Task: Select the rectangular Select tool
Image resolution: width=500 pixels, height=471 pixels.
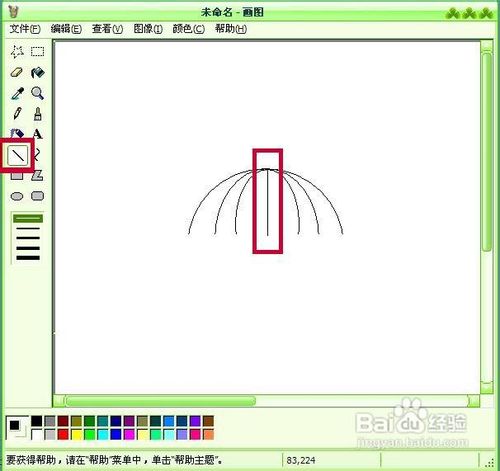Action: coord(37,52)
